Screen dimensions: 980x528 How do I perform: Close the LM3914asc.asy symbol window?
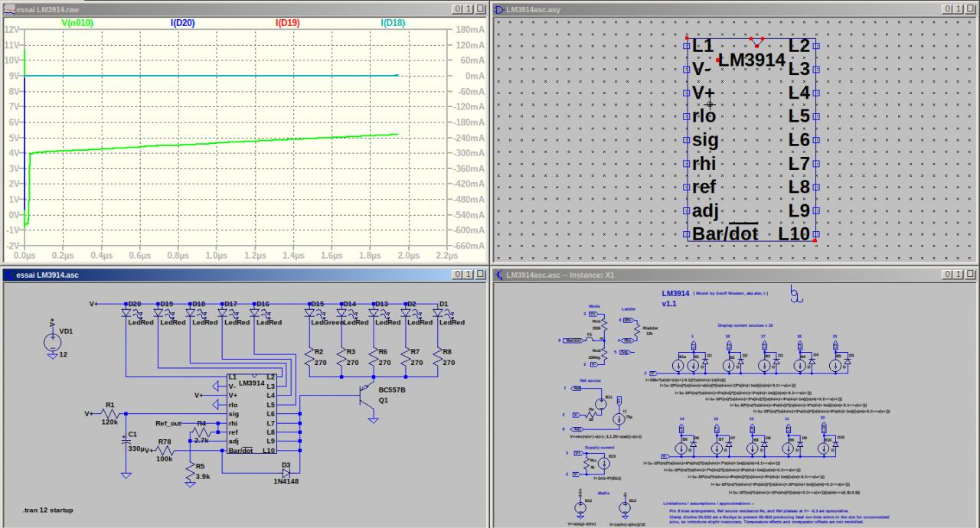pos(969,8)
